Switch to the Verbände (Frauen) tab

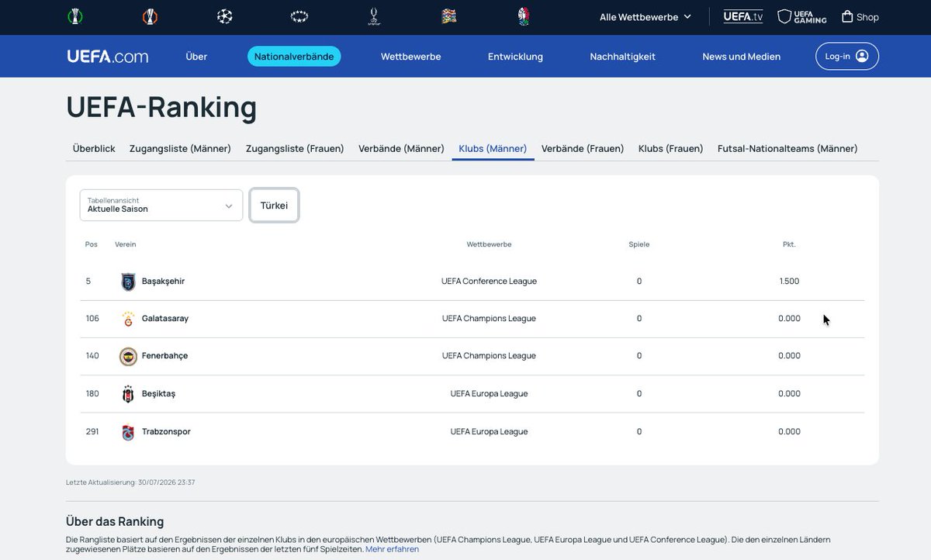[583, 148]
